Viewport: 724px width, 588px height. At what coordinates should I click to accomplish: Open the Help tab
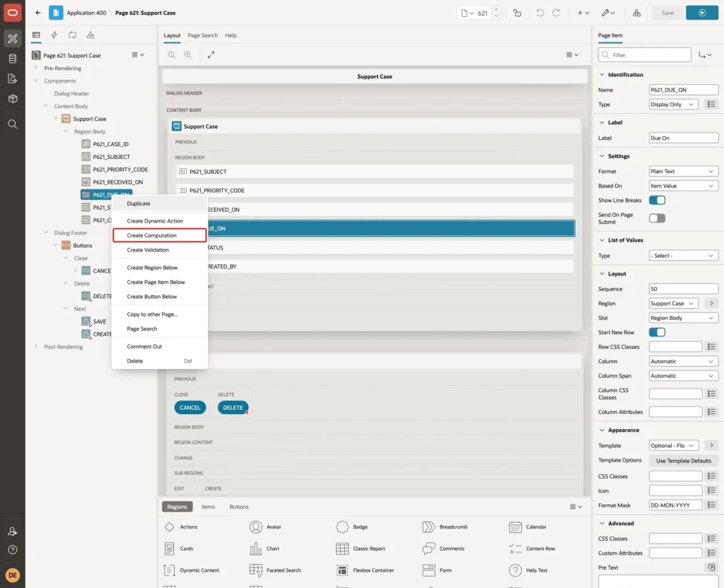tap(231, 35)
